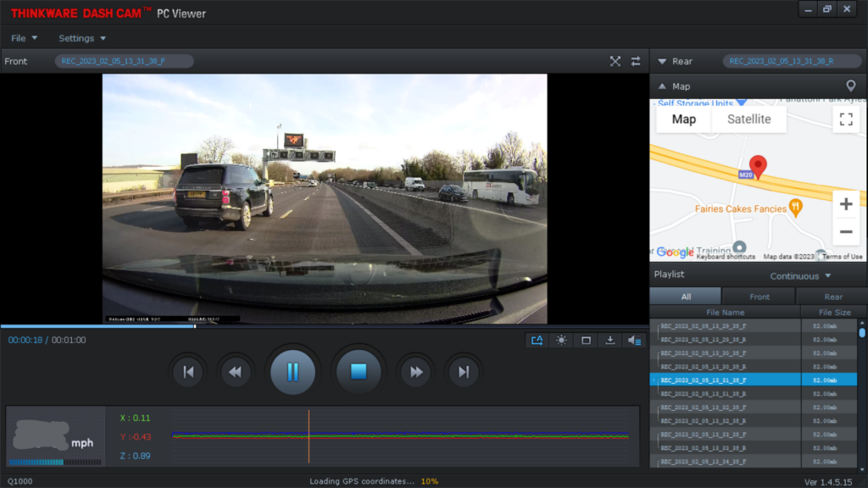
Task: Switch the map to Satellite view
Action: tap(749, 119)
